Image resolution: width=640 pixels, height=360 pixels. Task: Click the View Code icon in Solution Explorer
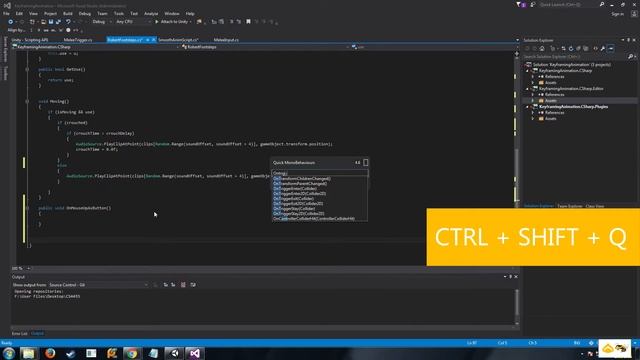pyautogui.click(x=595, y=49)
